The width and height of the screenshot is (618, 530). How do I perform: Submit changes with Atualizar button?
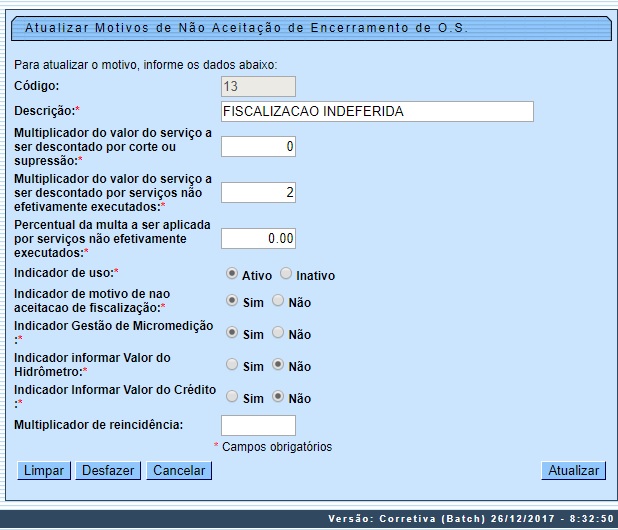[x=573, y=470]
